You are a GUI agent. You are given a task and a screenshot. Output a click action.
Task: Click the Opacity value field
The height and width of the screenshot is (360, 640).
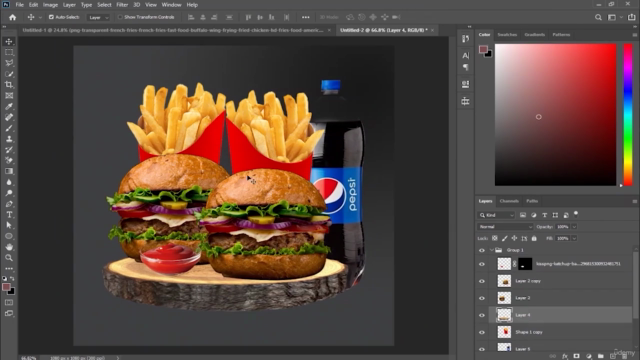(x=562, y=227)
